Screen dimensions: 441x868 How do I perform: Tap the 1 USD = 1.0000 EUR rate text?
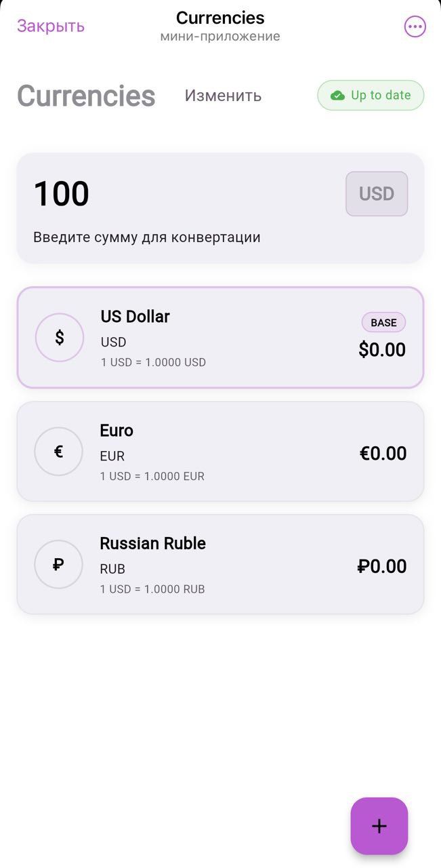[152, 477]
